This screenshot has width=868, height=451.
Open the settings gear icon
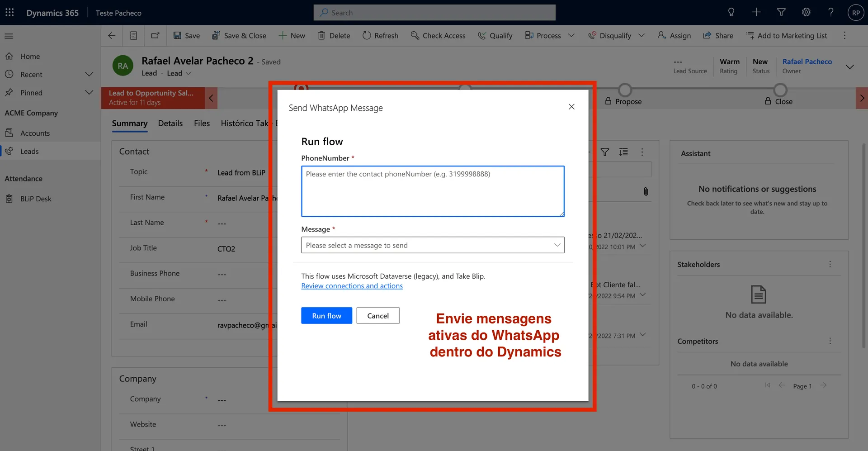[806, 13]
